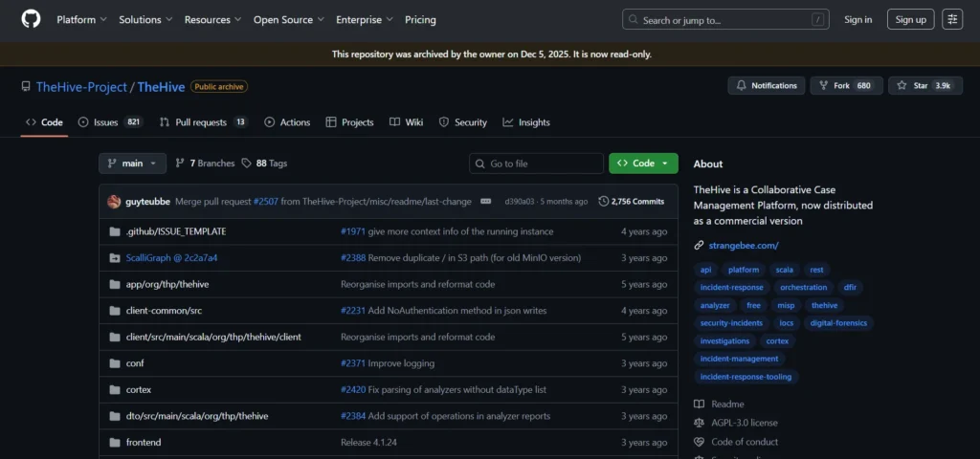Image resolution: width=980 pixels, height=459 pixels.
Task: Open issue #2231 commit link
Action: coord(353,311)
